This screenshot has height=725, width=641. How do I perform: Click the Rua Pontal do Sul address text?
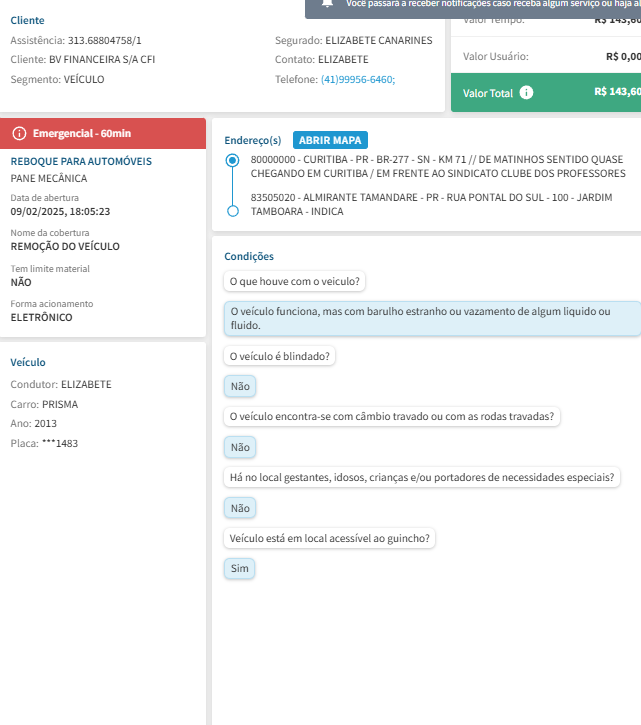(431, 204)
